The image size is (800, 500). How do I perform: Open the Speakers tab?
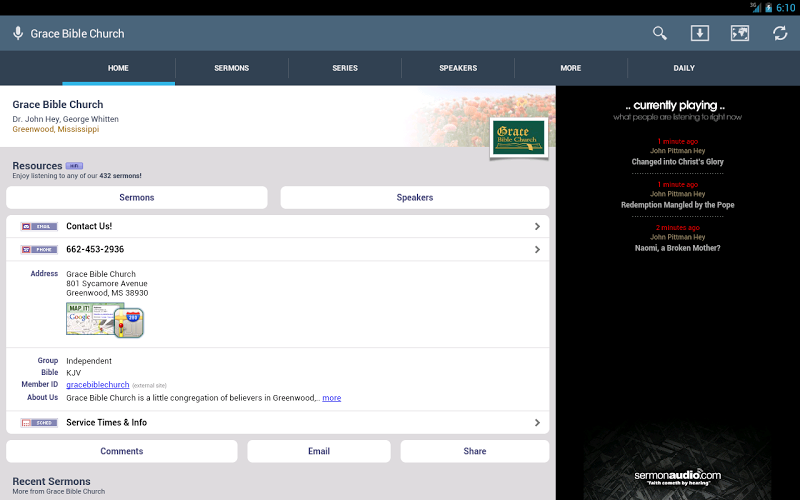[x=458, y=68]
